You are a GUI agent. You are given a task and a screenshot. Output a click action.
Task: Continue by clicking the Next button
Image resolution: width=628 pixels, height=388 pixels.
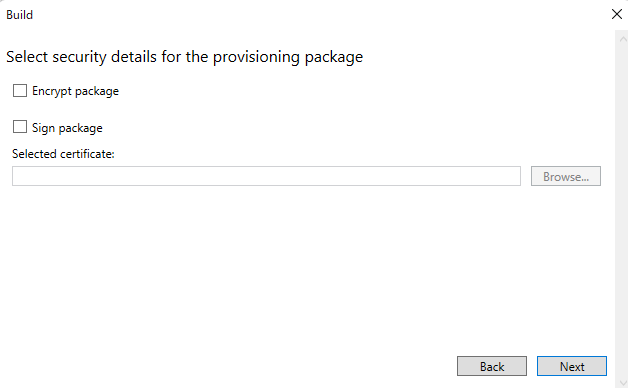(x=572, y=366)
